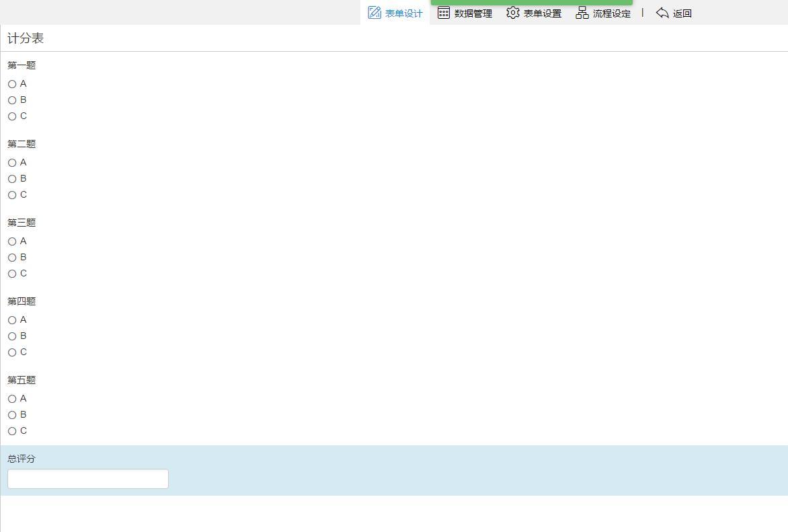Choose option C for 第二题

(x=12, y=195)
